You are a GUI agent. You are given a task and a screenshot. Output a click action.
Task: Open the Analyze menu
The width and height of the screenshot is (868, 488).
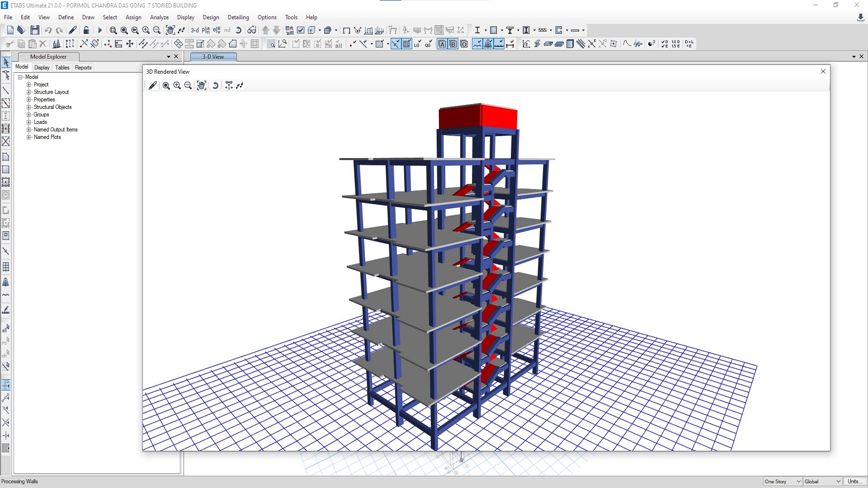pyautogui.click(x=159, y=17)
